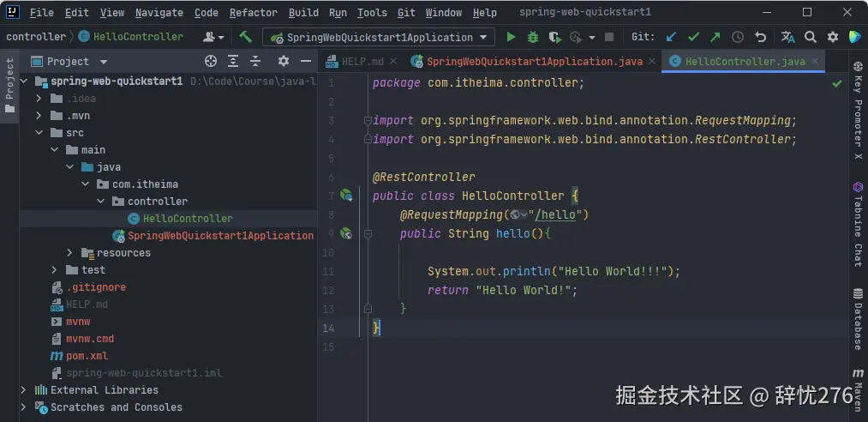The width and height of the screenshot is (868, 422).
Task: Select opened file target icon in Project panel
Action: [210, 61]
